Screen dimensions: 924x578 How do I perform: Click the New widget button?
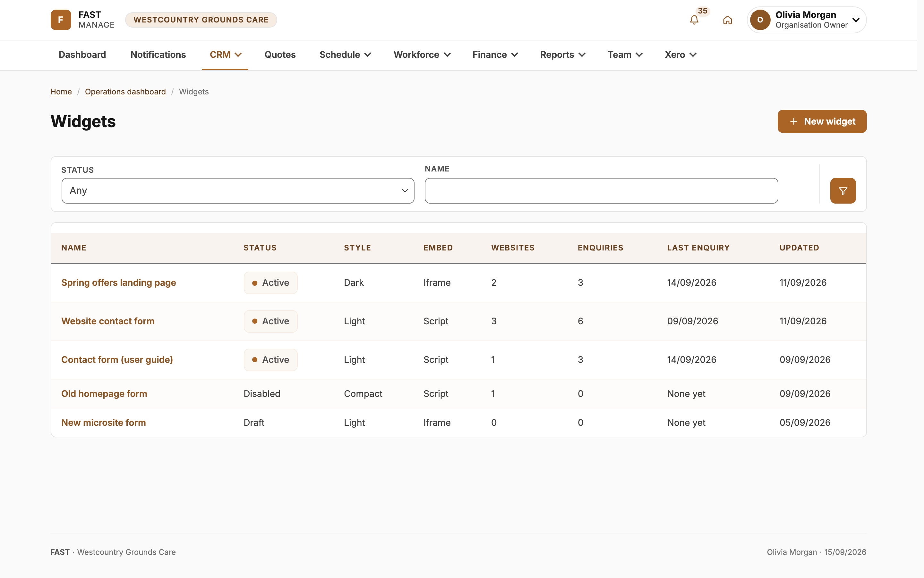click(x=822, y=122)
